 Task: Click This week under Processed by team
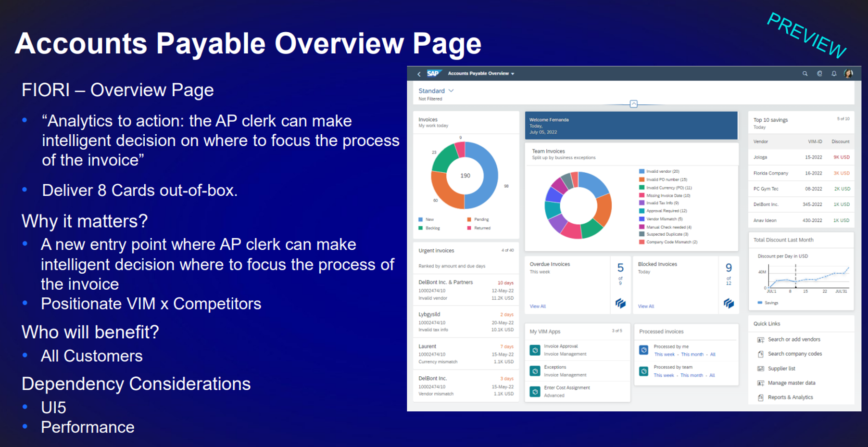tap(664, 375)
